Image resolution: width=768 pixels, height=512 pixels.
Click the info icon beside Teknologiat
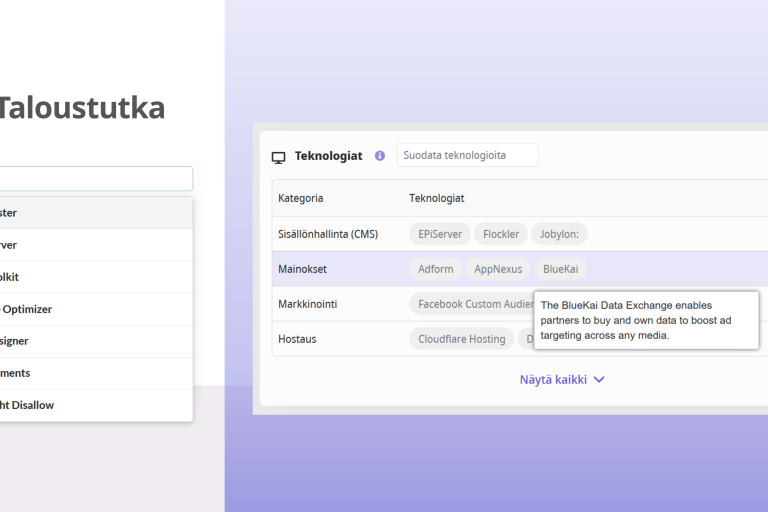pos(380,156)
